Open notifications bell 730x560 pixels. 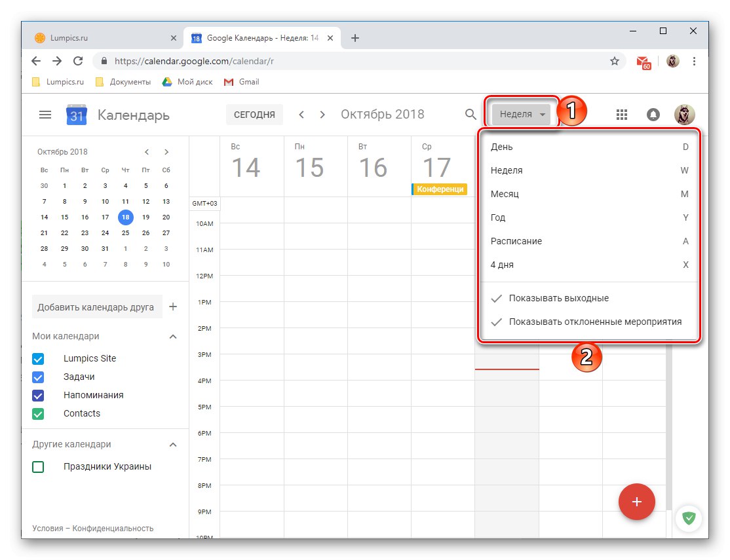(653, 115)
